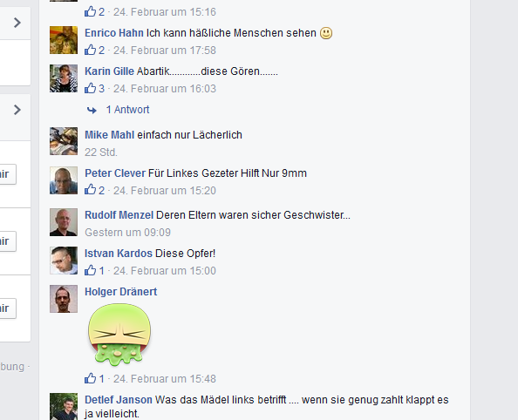The width and height of the screenshot is (518, 420).
Task: Click the vomiting green sticker emoji
Action: (119, 335)
